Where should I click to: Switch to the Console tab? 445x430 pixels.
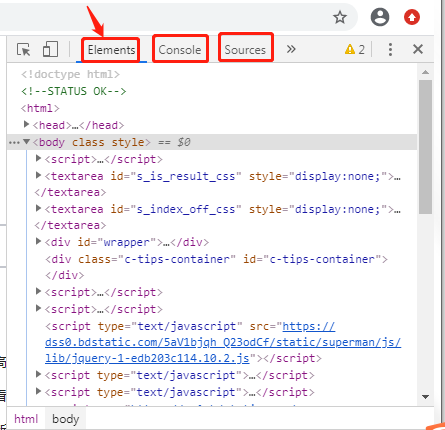coord(180,50)
